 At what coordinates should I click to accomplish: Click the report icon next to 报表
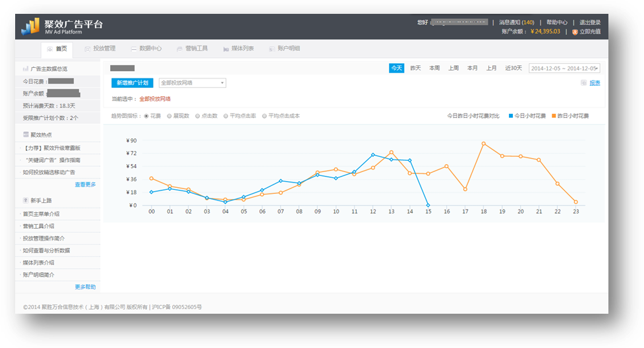point(583,82)
